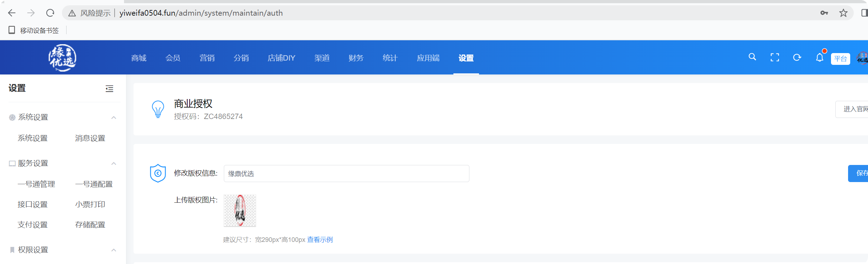The image size is (868, 264).
Task: Click the browser reload button
Action: point(50,13)
